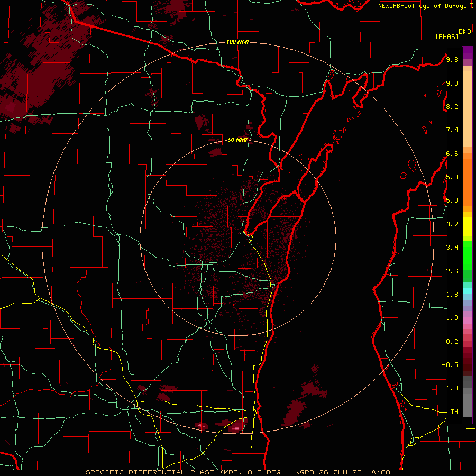Click the -1.3 value on the color scale

click(450, 388)
